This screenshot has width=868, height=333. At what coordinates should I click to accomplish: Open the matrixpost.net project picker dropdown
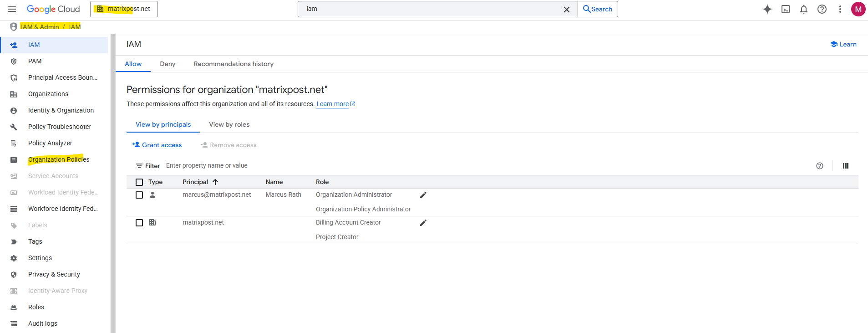(124, 9)
